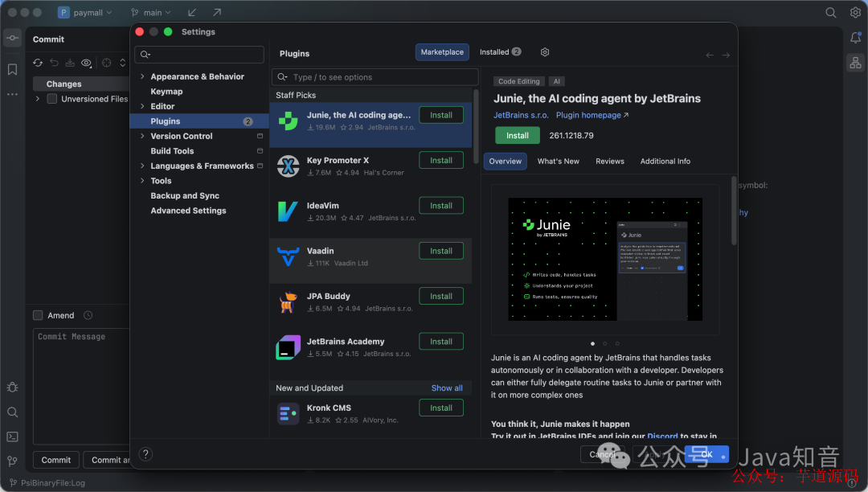This screenshot has height=492, width=868.
Task: Click the Help question mark button
Action: [x=145, y=454]
